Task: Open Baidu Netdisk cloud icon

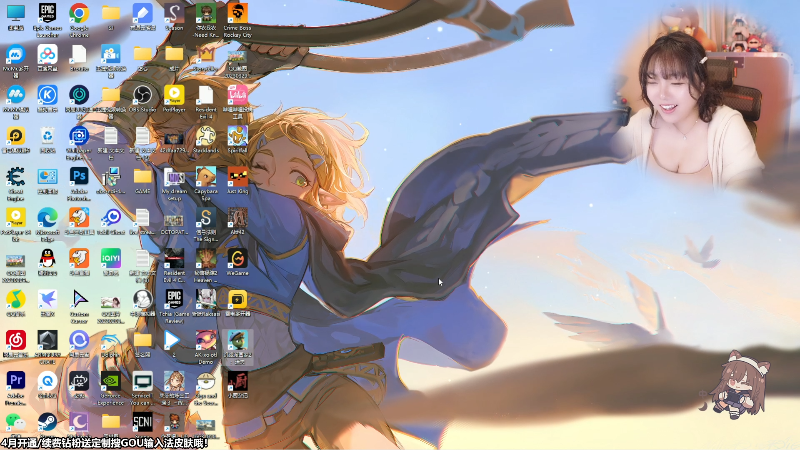Action: coord(47,55)
